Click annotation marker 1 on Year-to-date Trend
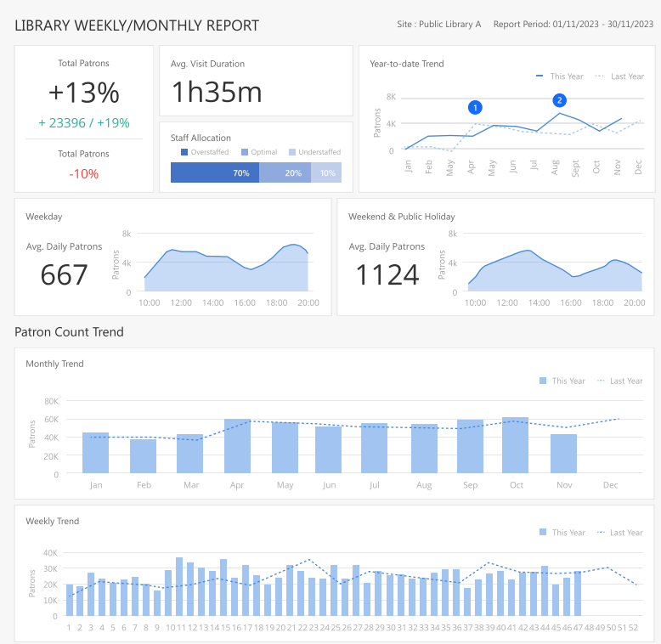The width and height of the screenshot is (661, 644). point(475,107)
